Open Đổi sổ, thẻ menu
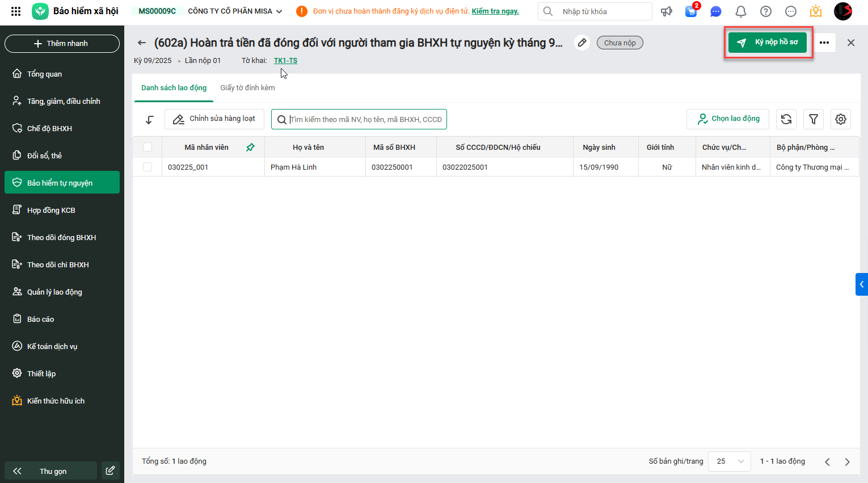Image resolution: width=868 pixels, height=483 pixels. (x=62, y=156)
